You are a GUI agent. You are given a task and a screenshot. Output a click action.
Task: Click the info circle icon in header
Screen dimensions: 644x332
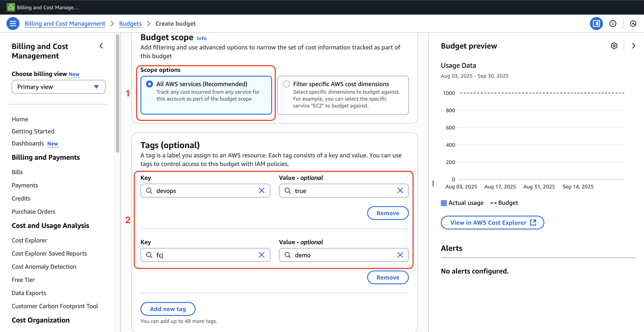(x=613, y=24)
